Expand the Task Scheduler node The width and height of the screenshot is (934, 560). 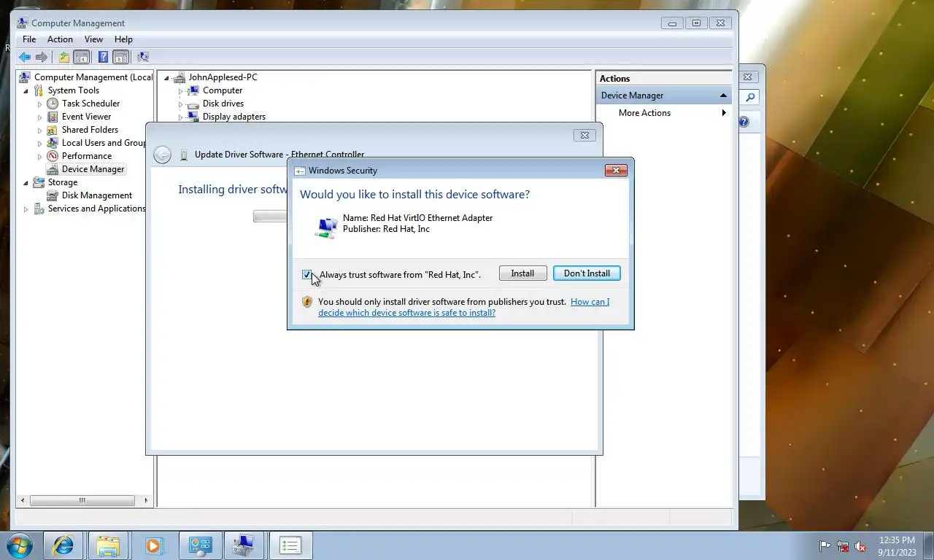pyautogui.click(x=40, y=104)
